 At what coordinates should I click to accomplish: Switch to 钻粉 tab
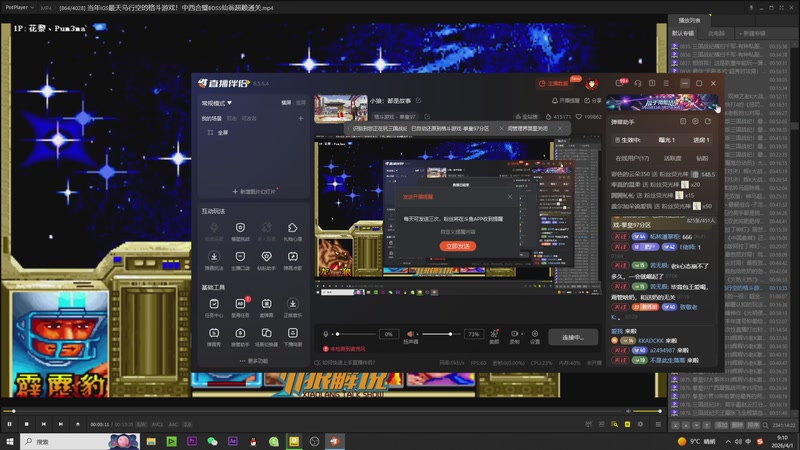702,158
